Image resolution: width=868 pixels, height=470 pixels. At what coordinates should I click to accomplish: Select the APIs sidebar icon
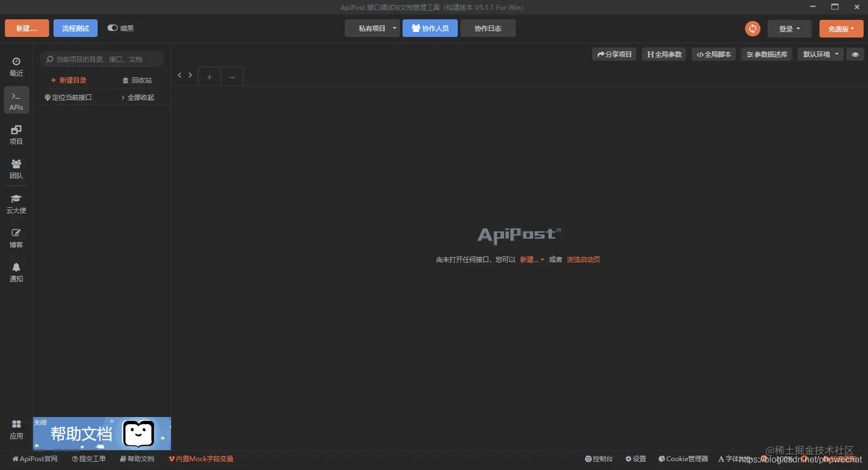16,100
